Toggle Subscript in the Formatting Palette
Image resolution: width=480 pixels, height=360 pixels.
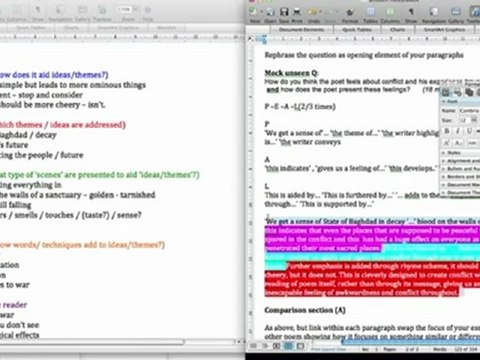point(459,143)
